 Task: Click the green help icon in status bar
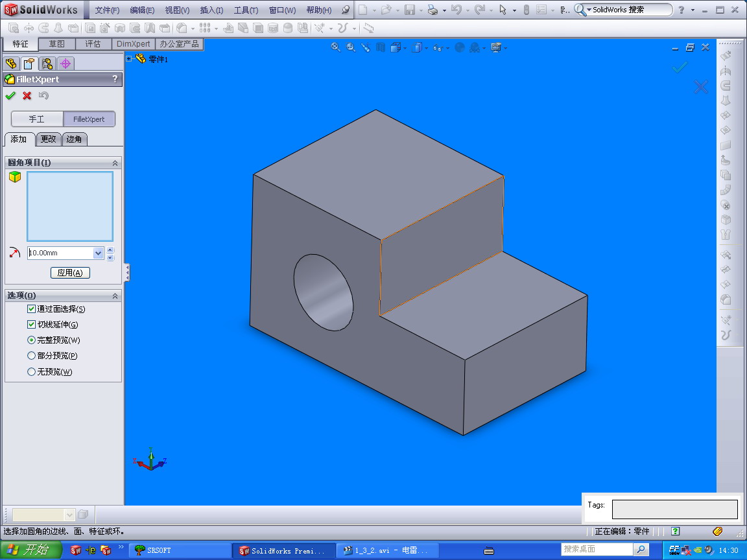point(675,531)
